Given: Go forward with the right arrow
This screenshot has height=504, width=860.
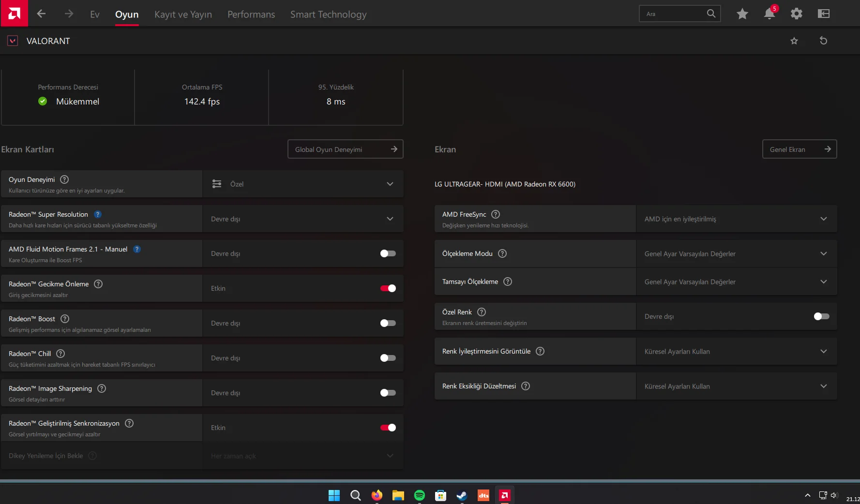Looking at the screenshot, I should pyautogui.click(x=69, y=14).
